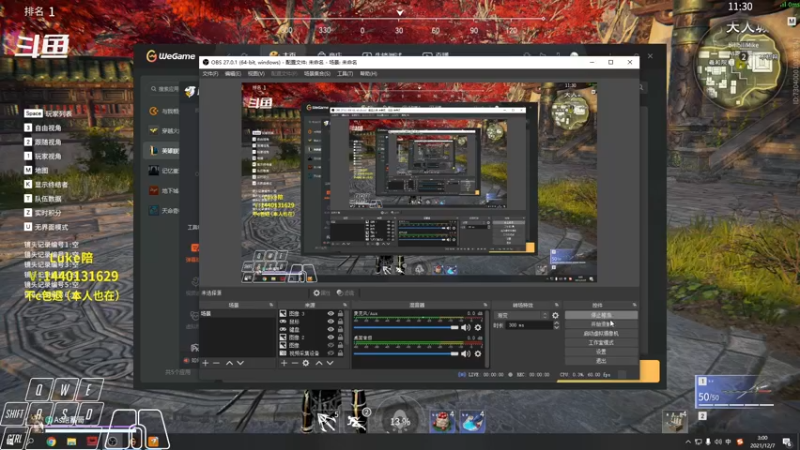Pop out the 场景 dock with its header icon
Viewport: 800px width, 450px height.
coord(271,305)
